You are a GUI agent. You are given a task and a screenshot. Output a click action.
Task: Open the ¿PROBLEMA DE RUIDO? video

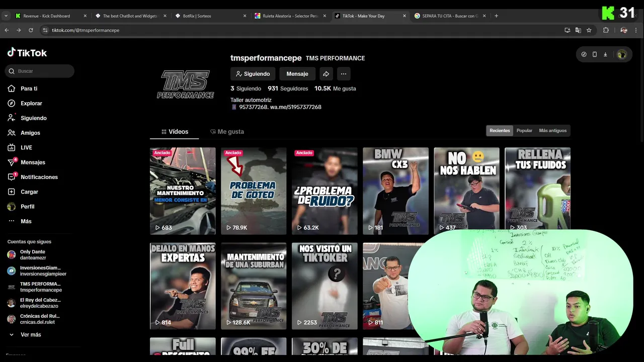(x=325, y=191)
